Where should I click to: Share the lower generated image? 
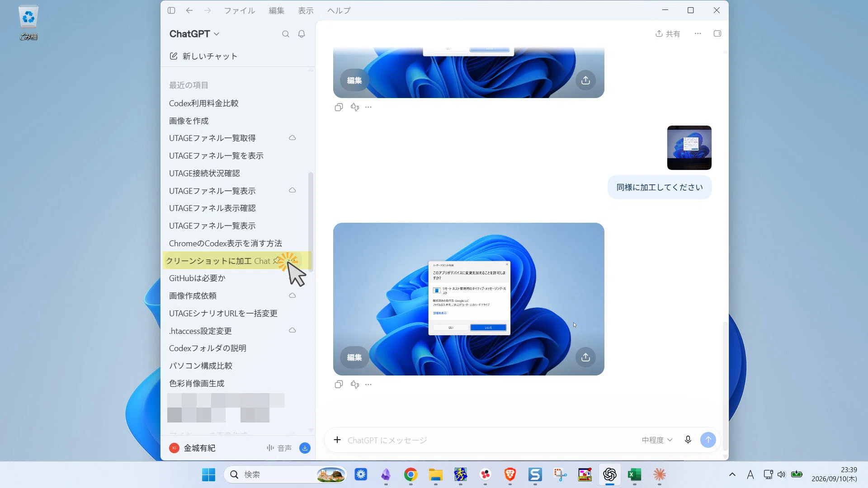click(585, 357)
